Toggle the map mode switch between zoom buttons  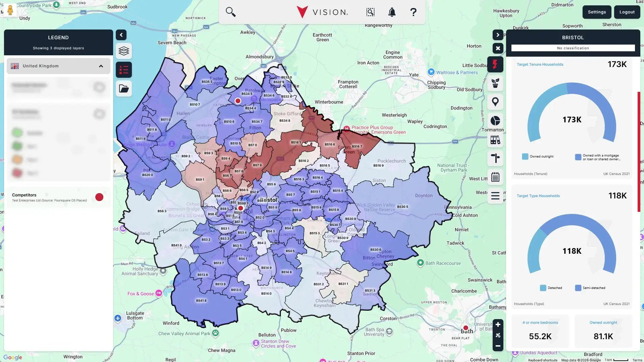tap(498, 335)
